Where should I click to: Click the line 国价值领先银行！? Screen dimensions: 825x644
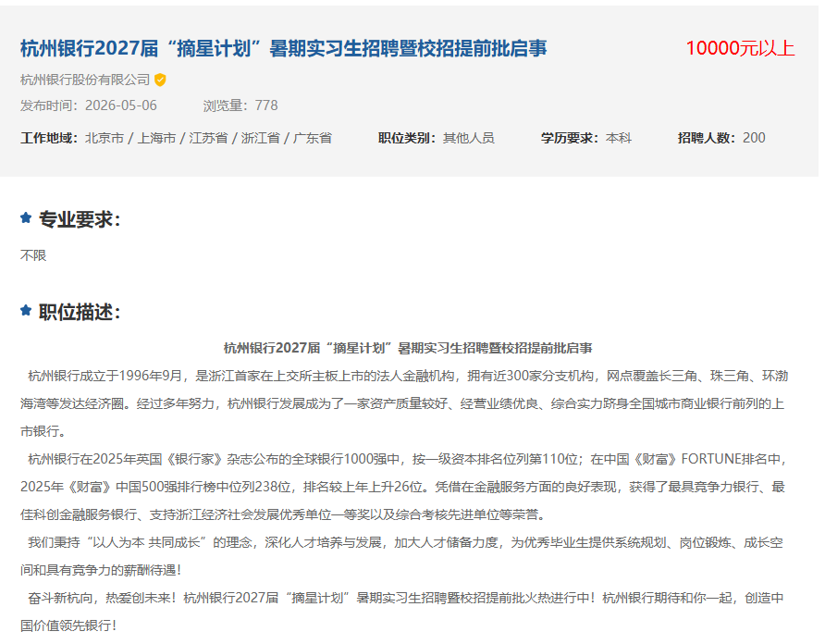tap(68, 625)
